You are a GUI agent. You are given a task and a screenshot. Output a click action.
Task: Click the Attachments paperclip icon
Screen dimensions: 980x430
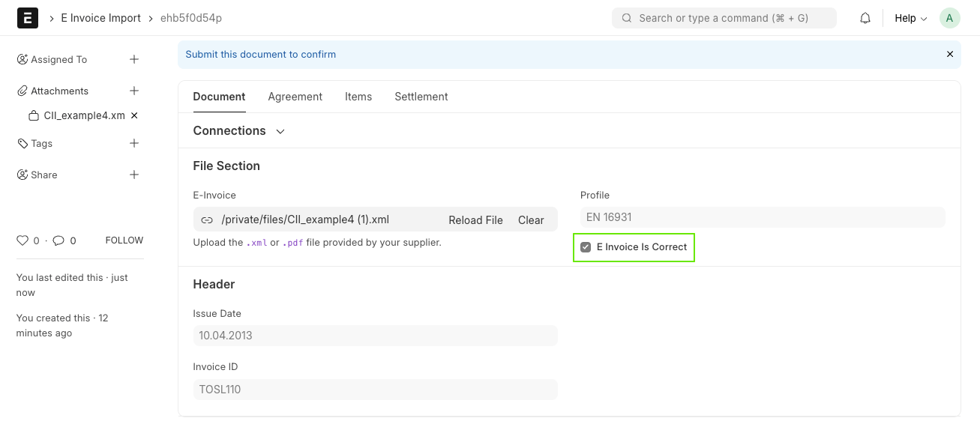tap(22, 91)
